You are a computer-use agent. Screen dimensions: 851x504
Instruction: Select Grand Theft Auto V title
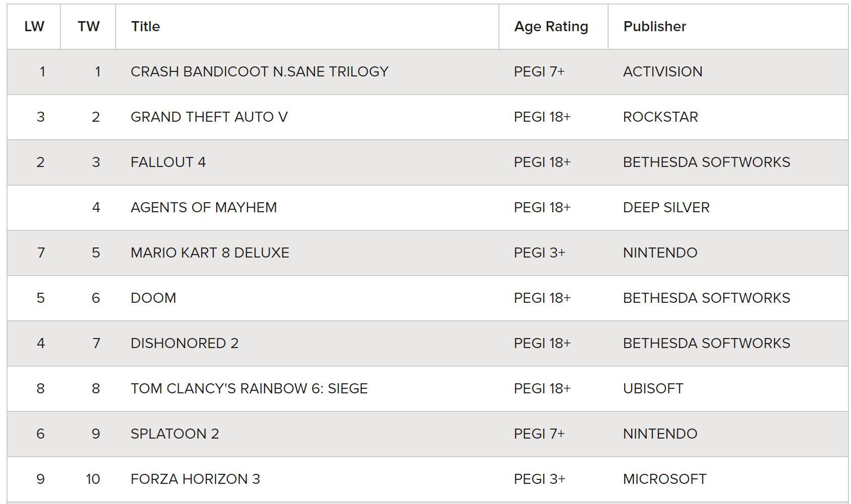point(209,117)
